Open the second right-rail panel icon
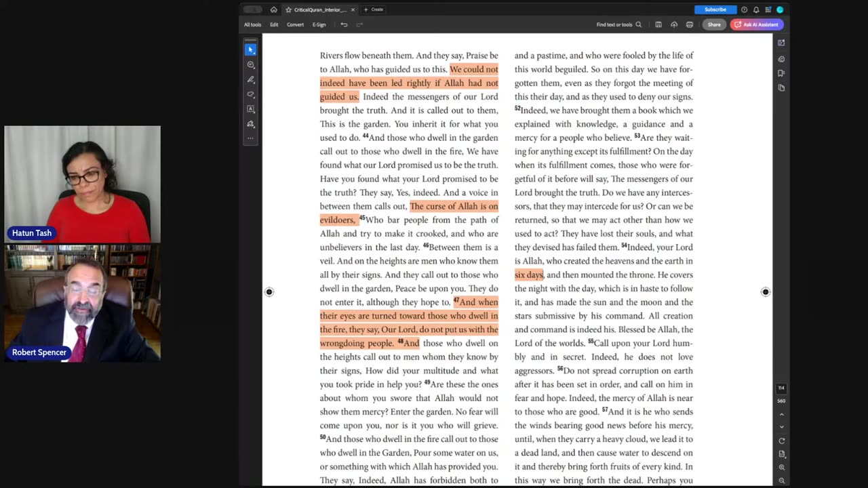Screen dimensions: 868x488 (x=781, y=59)
